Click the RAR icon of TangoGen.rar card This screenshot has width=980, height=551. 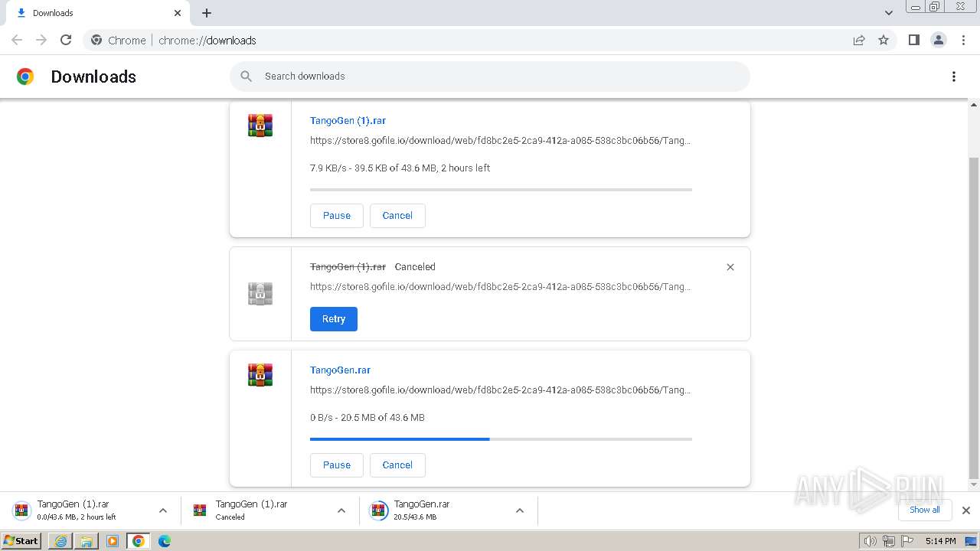(260, 375)
